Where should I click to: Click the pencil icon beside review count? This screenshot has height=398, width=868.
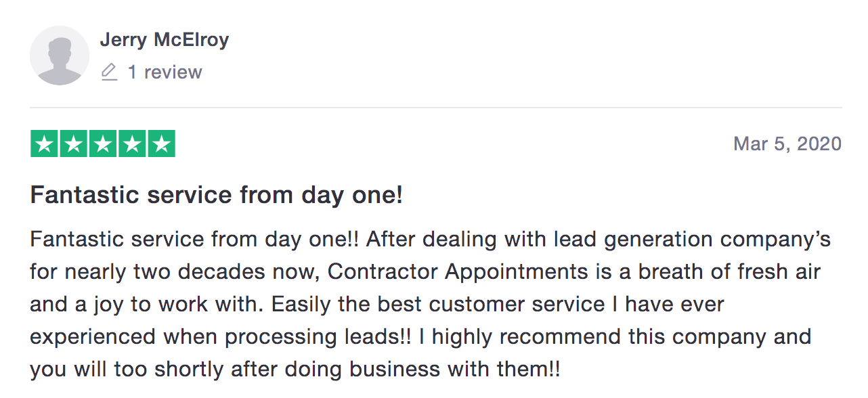pos(109,72)
